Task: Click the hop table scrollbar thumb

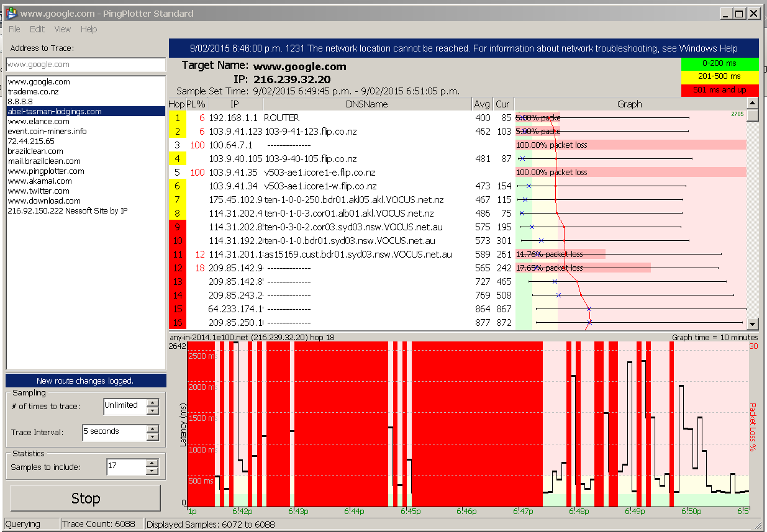Action: coord(753,115)
